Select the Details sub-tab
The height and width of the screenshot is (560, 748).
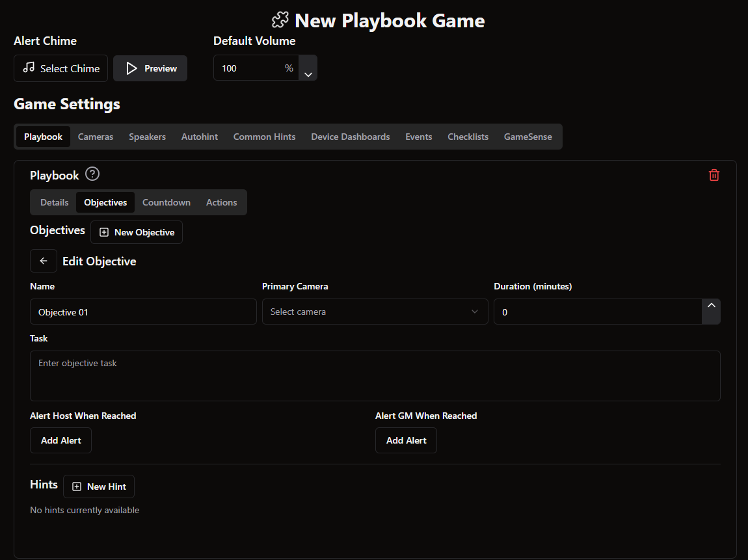[55, 202]
